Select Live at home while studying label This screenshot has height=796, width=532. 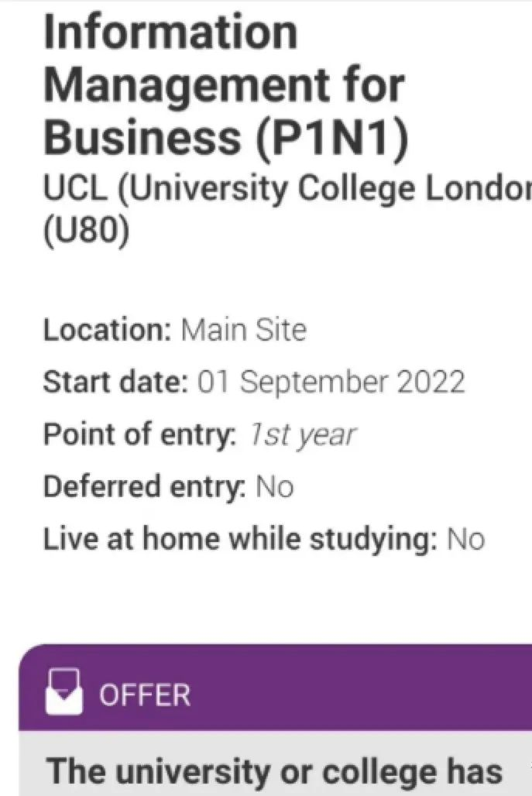coord(240,539)
